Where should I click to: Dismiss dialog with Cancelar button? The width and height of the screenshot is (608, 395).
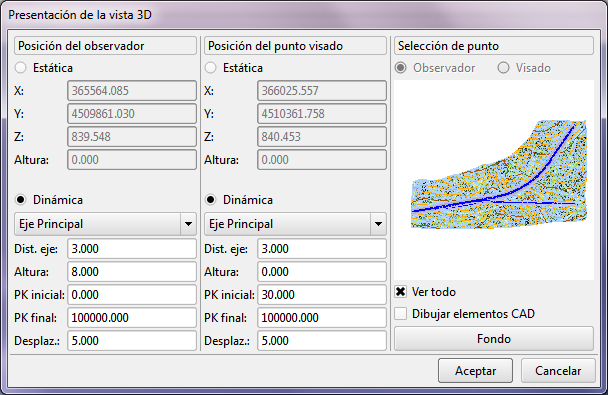point(558,371)
